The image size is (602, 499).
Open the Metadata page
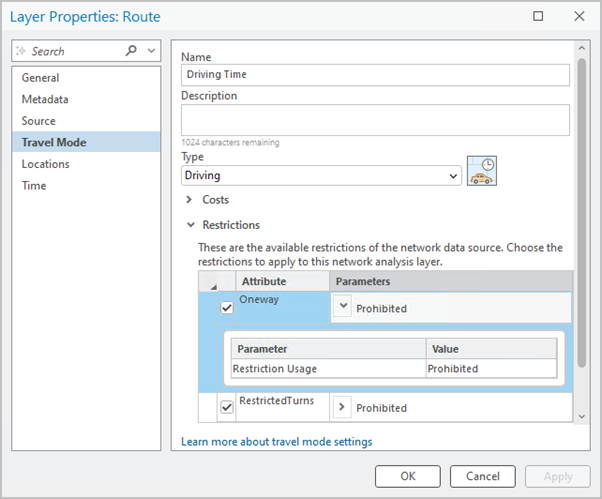[x=45, y=99]
